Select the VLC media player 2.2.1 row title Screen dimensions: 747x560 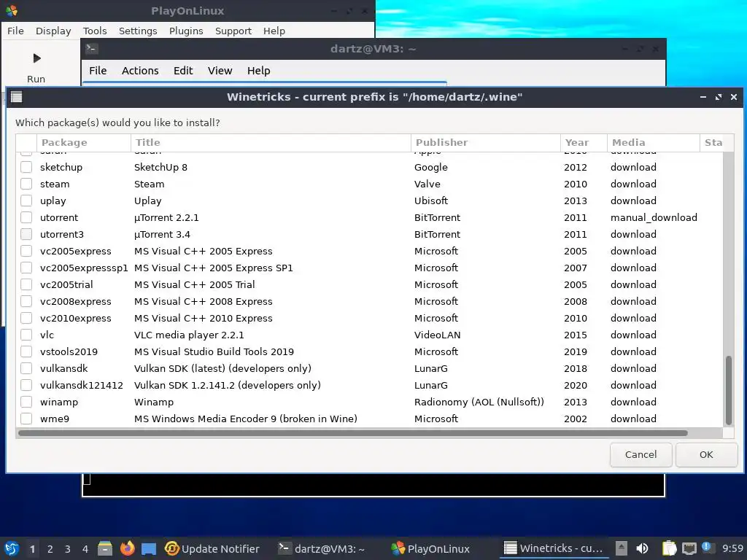point(189,335)
